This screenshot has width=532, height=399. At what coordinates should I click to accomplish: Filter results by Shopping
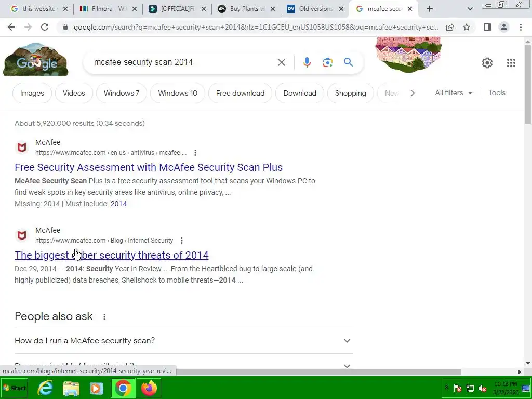[351, 93]
